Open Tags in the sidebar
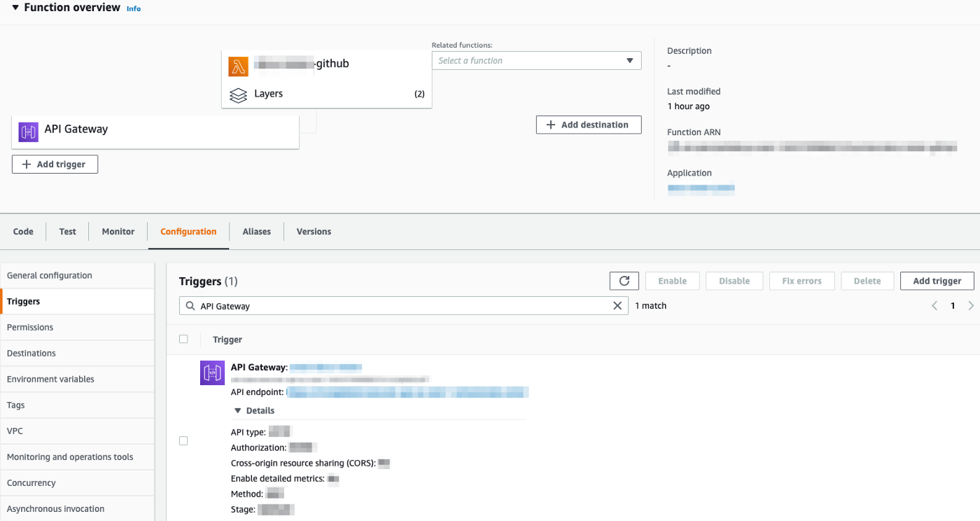980x521 pixels. tap(77, 405)
